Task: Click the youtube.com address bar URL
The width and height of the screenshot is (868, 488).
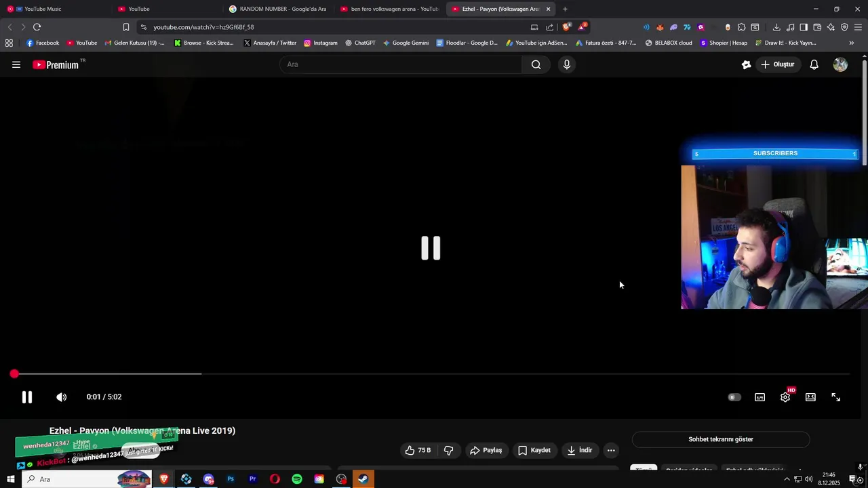Action: pos(203,27)
